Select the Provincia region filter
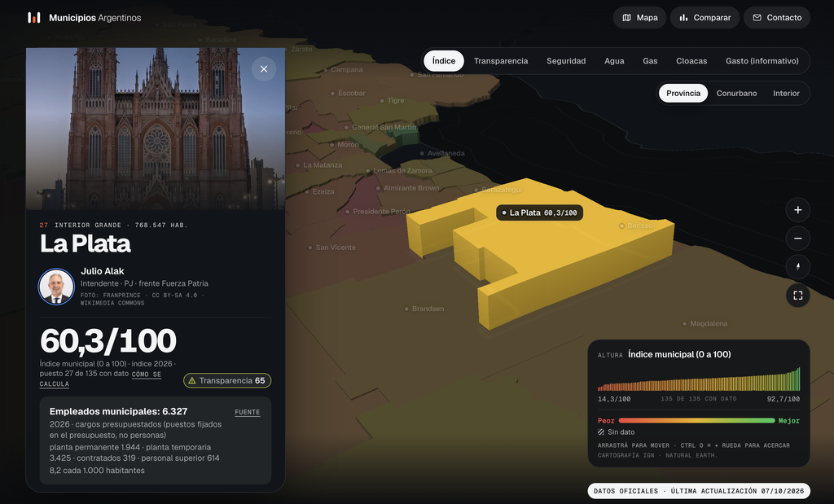 coord(683,93)
